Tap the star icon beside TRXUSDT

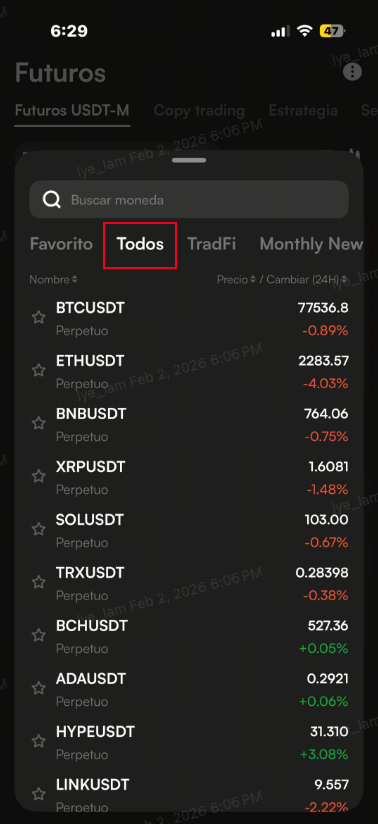point(38,582)
